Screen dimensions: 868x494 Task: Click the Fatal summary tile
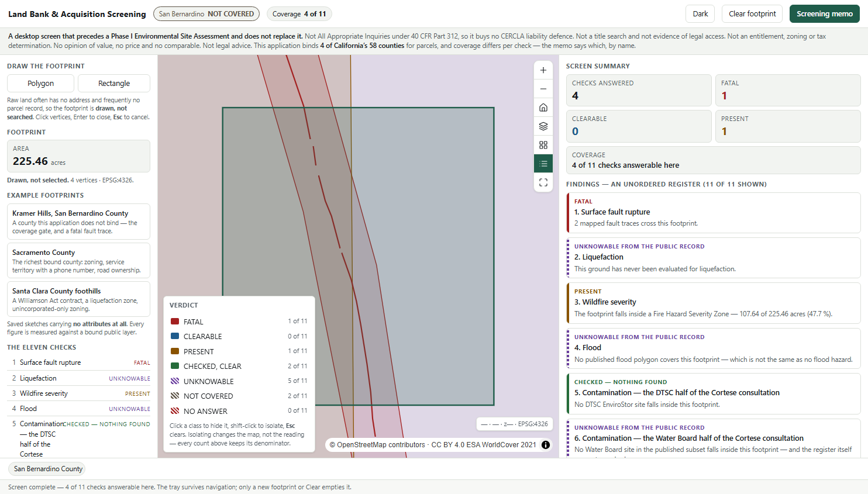click(x=788, y=91)
